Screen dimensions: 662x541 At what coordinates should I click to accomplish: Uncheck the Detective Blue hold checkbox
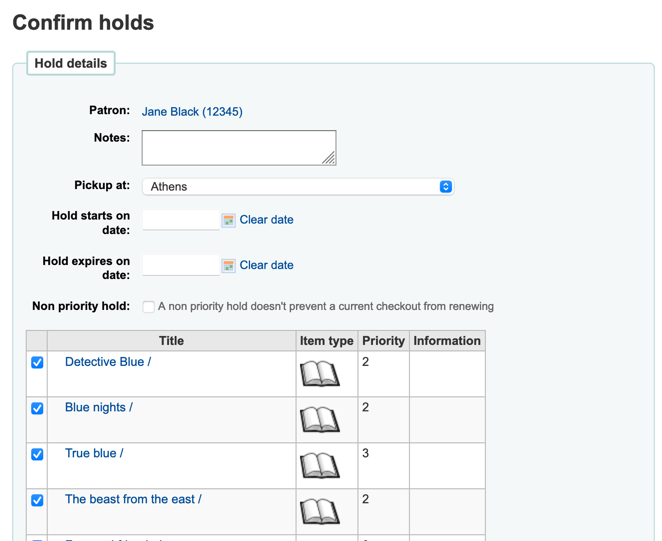37,362
